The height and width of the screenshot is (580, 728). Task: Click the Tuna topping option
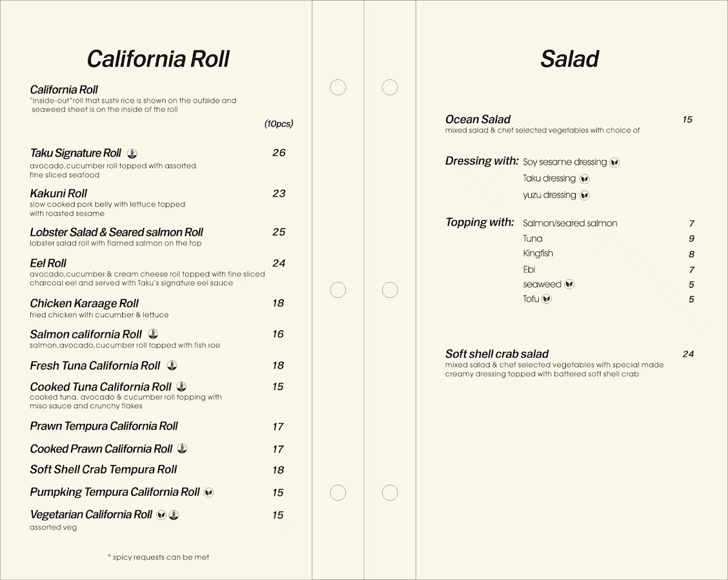pos(533,238)
